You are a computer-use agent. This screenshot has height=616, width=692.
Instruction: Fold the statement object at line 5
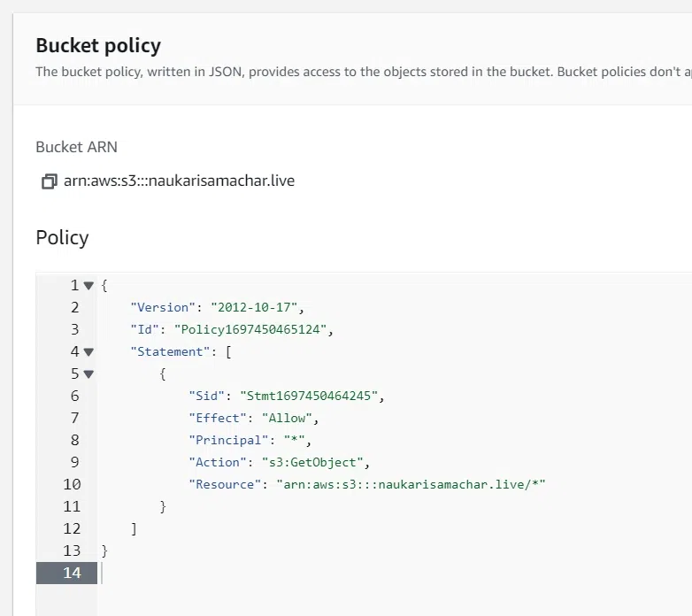pyautogui.click(x=88, y=373)
